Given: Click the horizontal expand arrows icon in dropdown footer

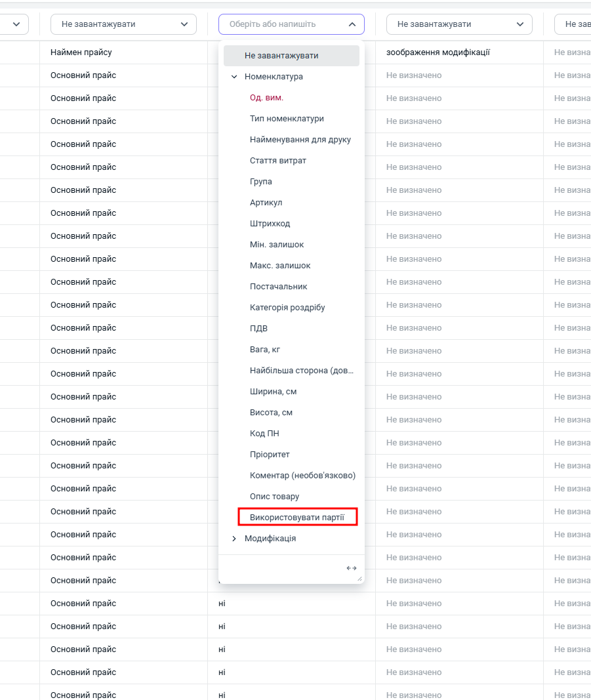Looking at the screenshot, I should 352,568.
